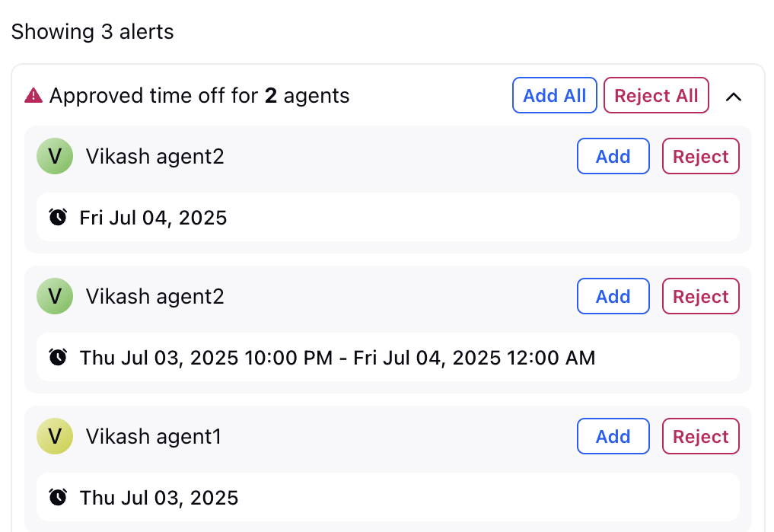774x532 pixels.
Task: Collapse the approved time off alerts group
Action: pos(734,97)
